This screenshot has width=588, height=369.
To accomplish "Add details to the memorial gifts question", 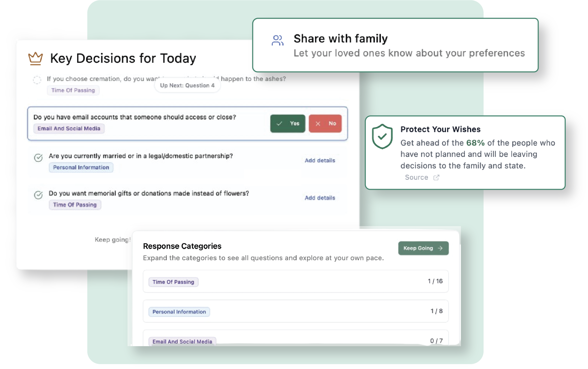I will (320, 198).
